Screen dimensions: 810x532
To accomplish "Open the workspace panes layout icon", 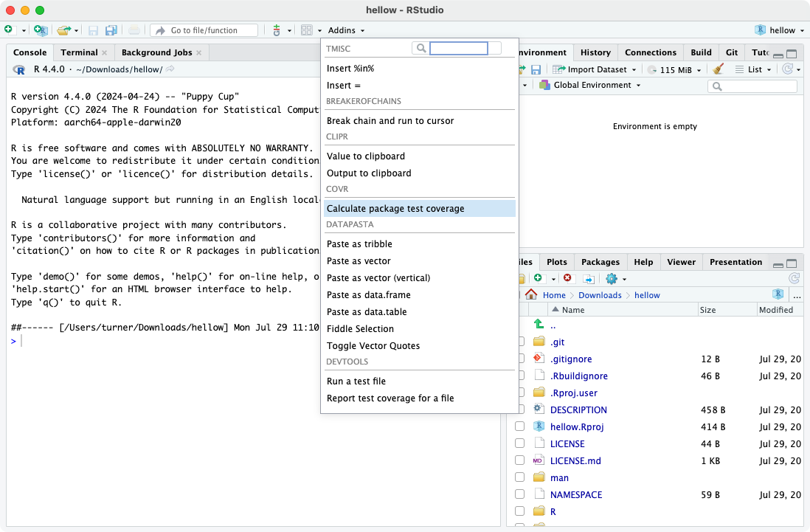I will 307,30.
